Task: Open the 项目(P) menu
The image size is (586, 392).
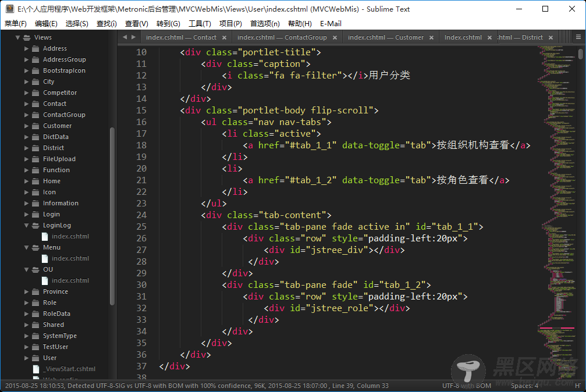Action: pos(230,23)
